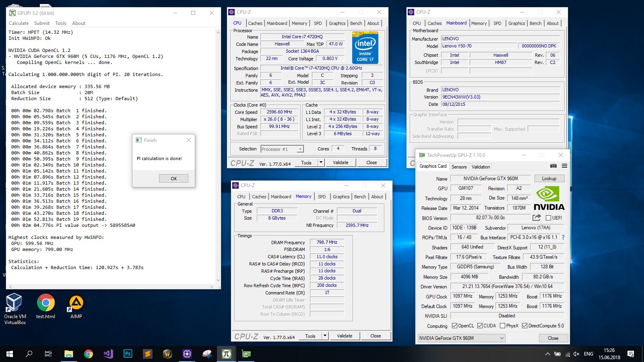Open Caches tab in CPU-Z CPU window
Viewport: 644px width, 362px height.
[255, 23]
